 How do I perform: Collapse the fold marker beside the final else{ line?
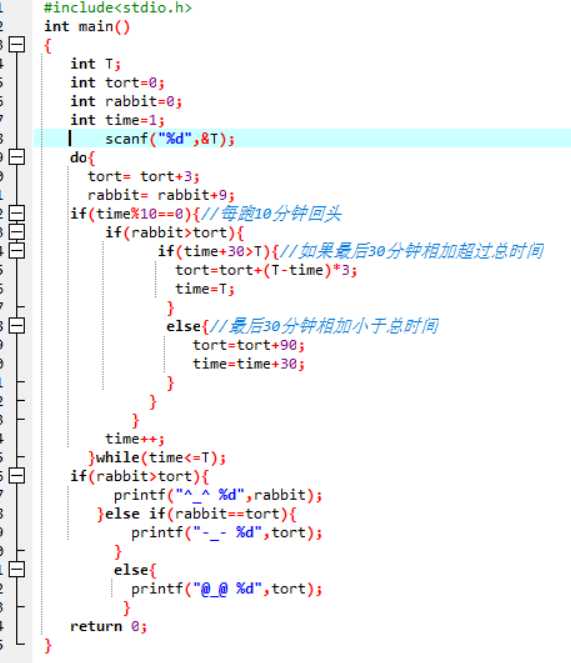(16, 569)
